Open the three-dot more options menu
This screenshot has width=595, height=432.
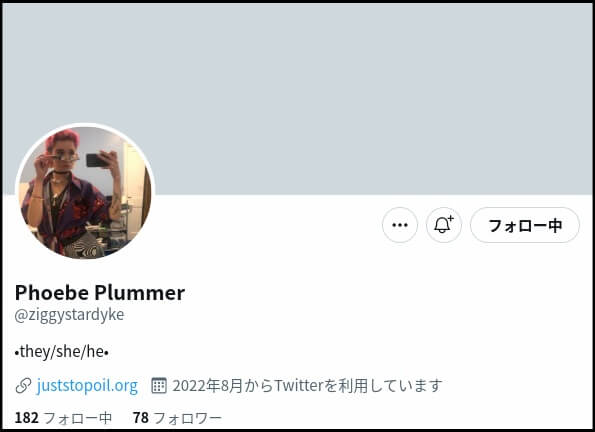point(400,225)
